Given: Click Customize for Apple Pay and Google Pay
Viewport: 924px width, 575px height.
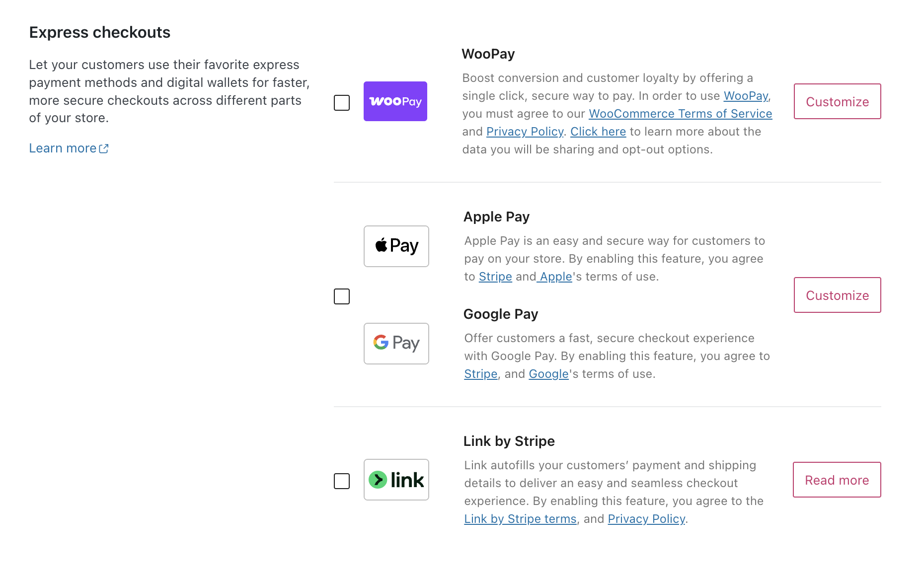Looking at the screenshot, I should pyautogui.click(x=838, y=295).
